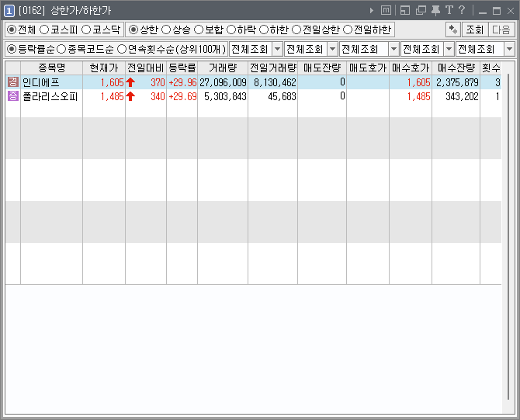Select the 인디에프 stock name
The height and width of the screenshot is (420, 520).
click(41, 82)
